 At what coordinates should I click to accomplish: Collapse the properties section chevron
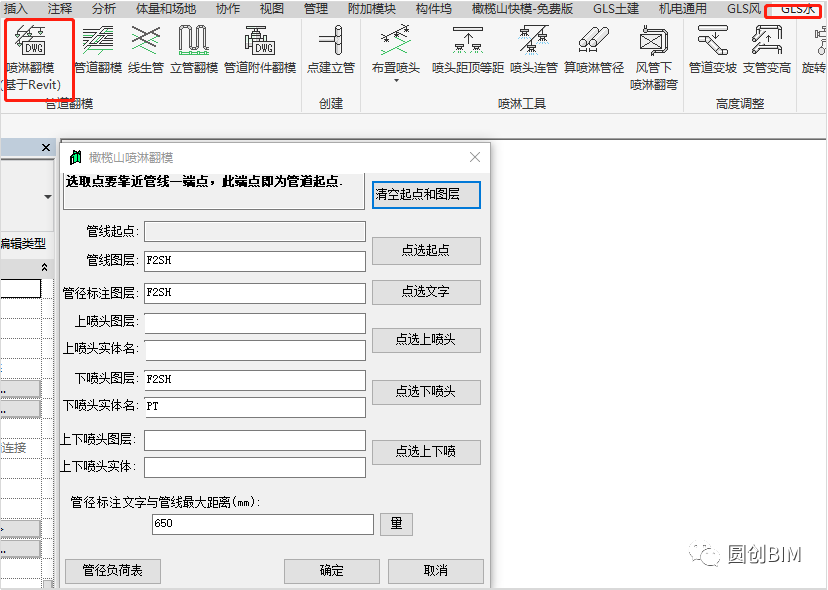[x=44, y=267]
